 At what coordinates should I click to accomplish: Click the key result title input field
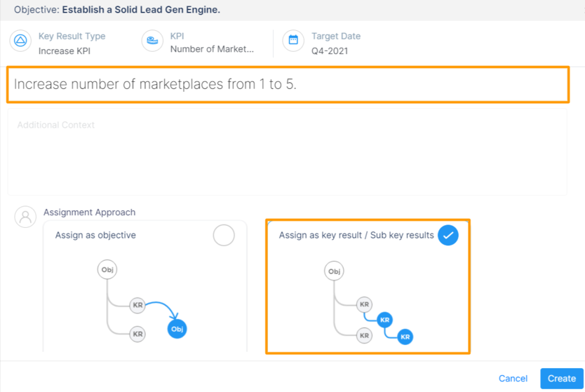[288, 85]
